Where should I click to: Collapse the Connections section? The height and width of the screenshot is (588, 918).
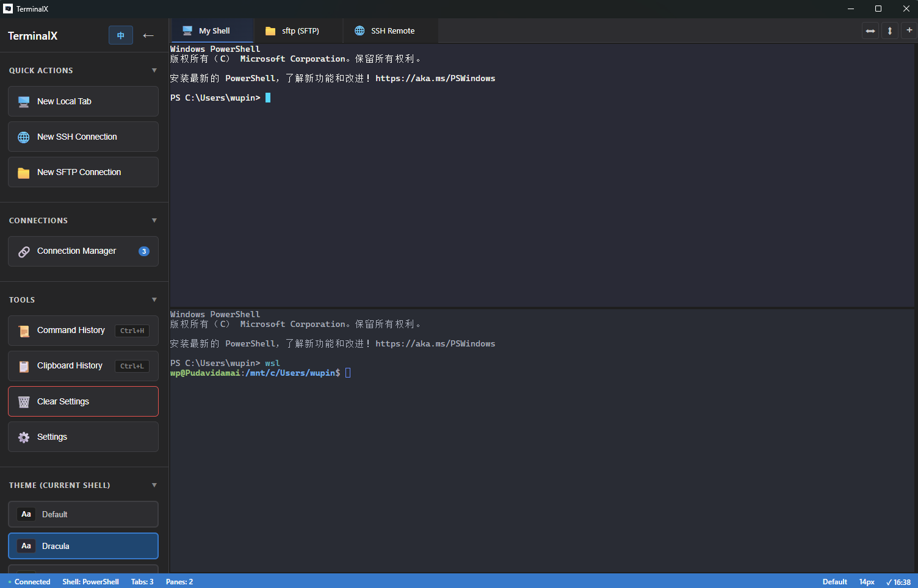(x=154, y=220)
